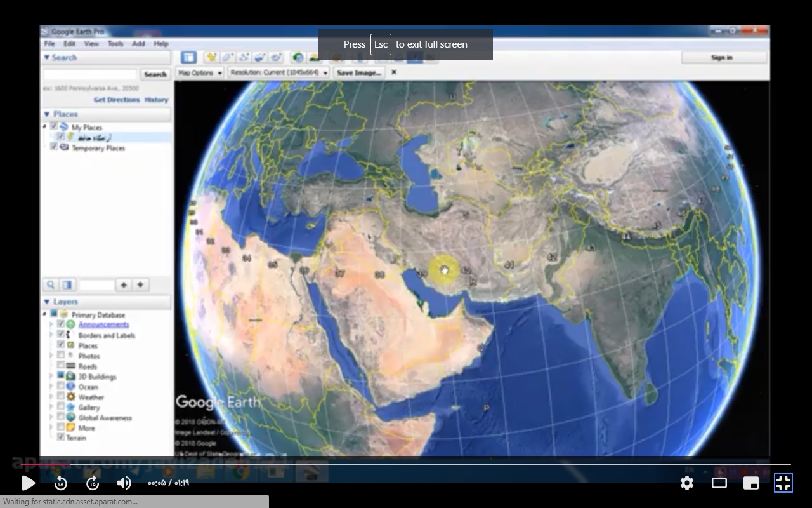The image size is (812, 508).
Task: Open the View menu
Action: click(91, 44)
